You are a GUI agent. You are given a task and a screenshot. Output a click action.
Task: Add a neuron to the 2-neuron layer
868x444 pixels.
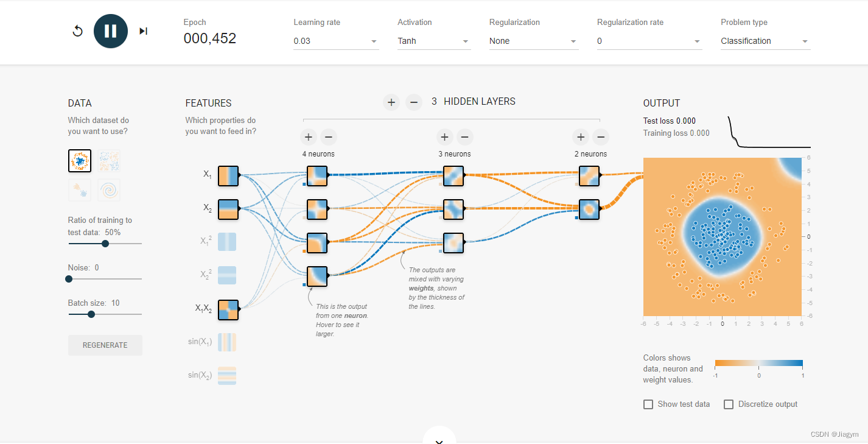pyautogui.click(x=581, y=136)
